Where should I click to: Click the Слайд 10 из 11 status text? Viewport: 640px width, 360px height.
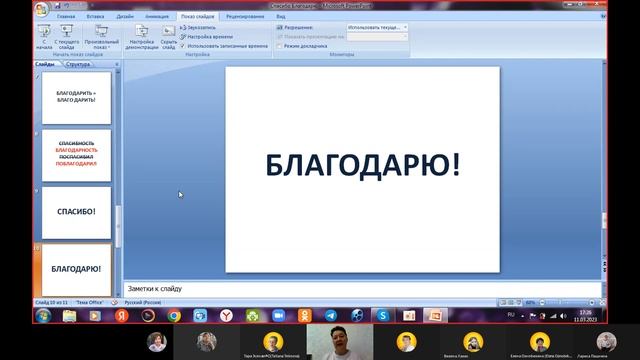51,302
